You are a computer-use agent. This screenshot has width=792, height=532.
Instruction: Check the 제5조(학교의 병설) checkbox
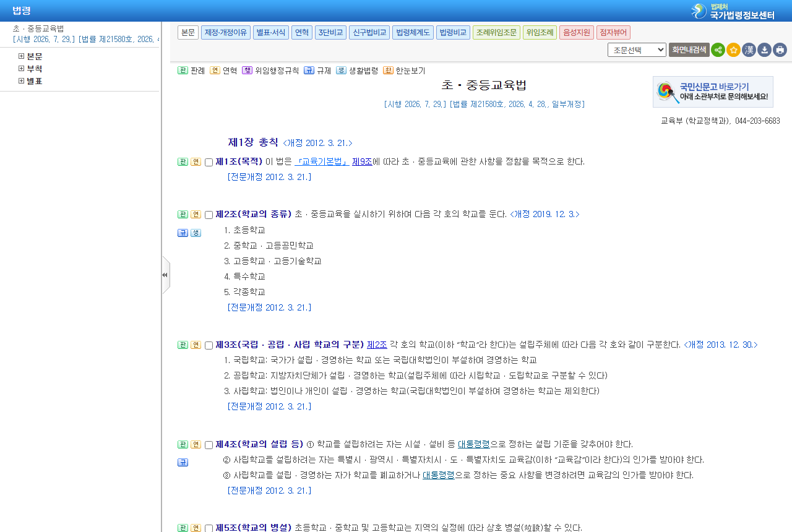click(x=209, y=528)
